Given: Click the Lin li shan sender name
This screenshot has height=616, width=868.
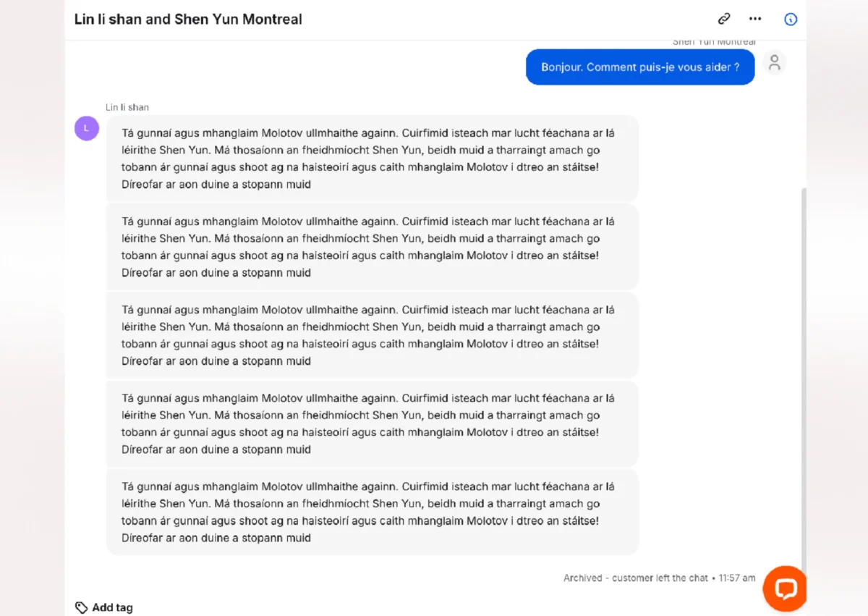Looking at the screenshot, I should [127, 106].
